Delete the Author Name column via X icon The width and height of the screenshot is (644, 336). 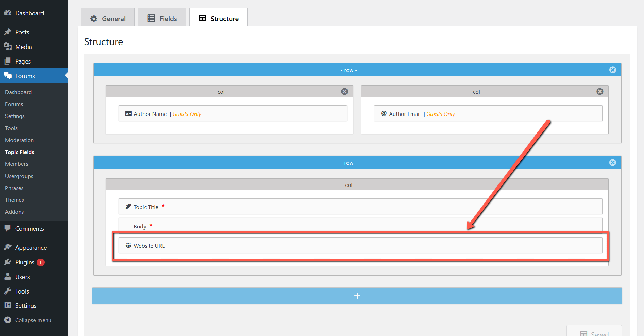tap(344, 92)
